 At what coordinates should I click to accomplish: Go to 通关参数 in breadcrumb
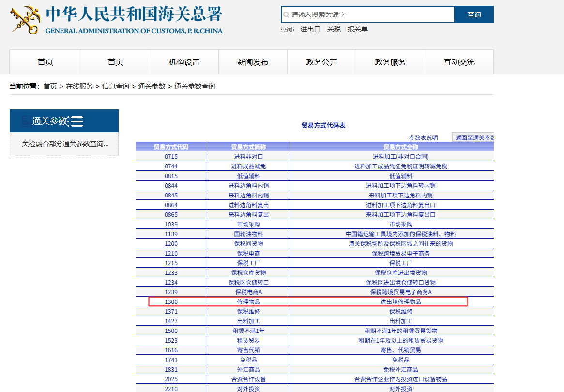point(152,86)
